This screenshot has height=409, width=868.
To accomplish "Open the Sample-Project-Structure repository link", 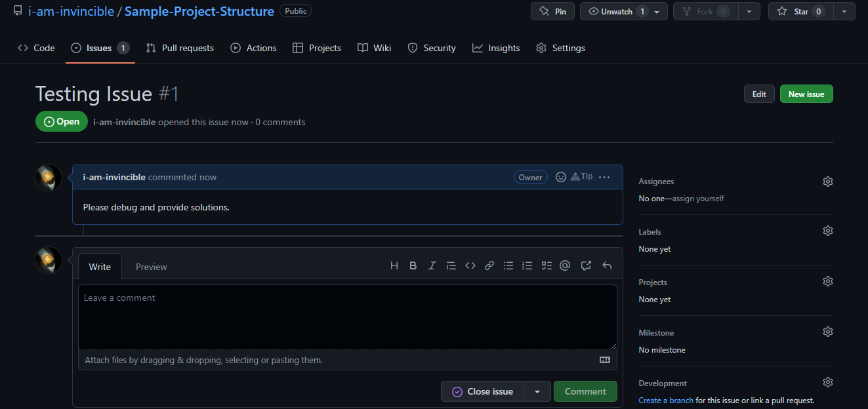I will coord(199,11).
